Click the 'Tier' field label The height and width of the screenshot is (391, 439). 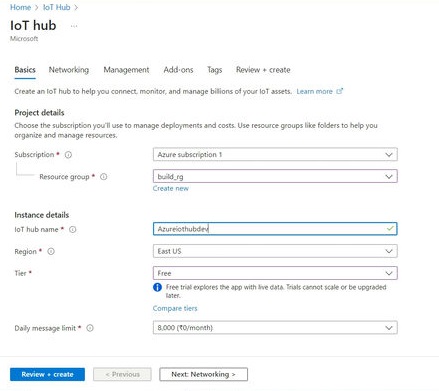point(20,273)
